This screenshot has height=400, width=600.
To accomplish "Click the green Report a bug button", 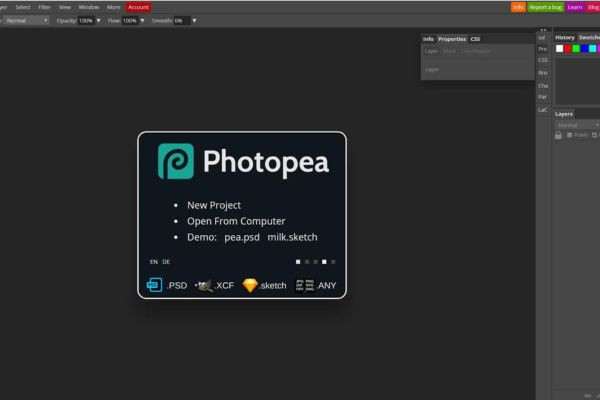I will point(546,7).
